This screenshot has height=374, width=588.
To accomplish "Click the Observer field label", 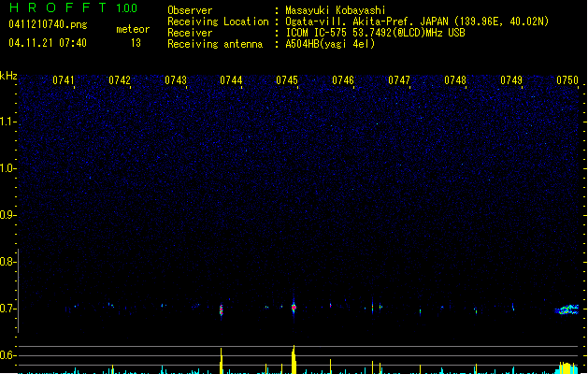I will (x=190, y=10).
